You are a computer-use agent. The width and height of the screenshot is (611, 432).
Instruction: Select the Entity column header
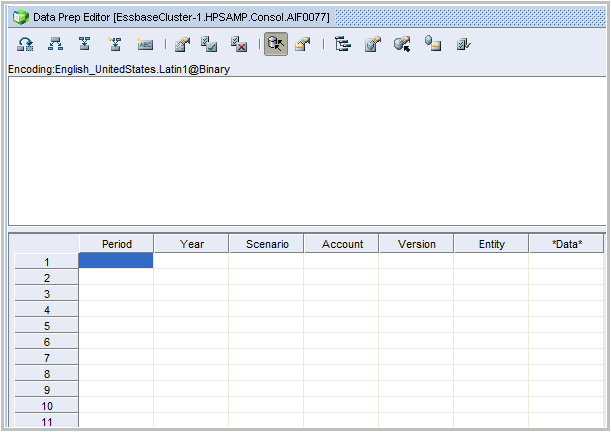click(491, 244)
